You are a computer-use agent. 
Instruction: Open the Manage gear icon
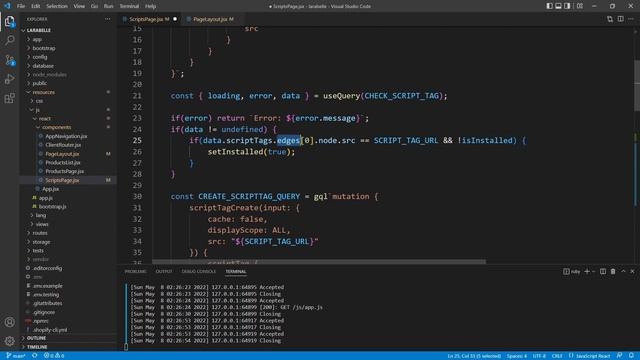click(9, 340)
